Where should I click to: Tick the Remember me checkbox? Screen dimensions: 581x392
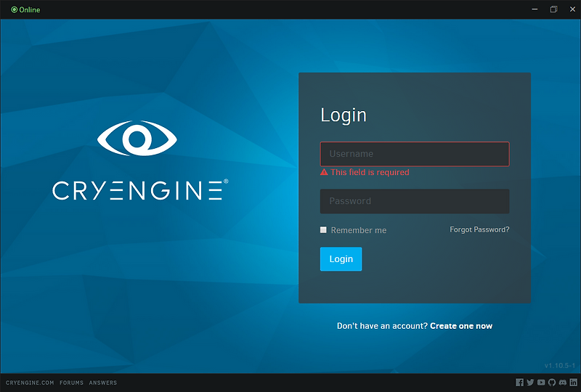click(x=323, y=230)
